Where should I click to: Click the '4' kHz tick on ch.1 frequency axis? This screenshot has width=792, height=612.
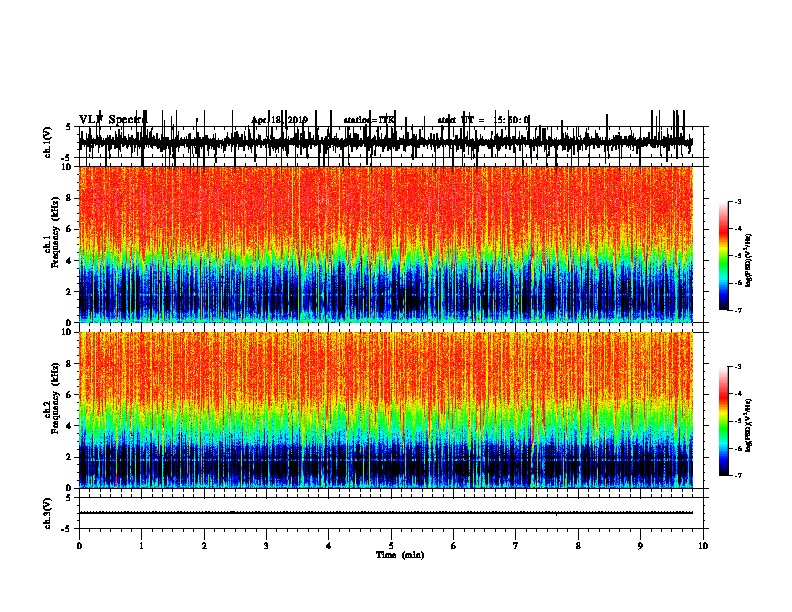69,261
